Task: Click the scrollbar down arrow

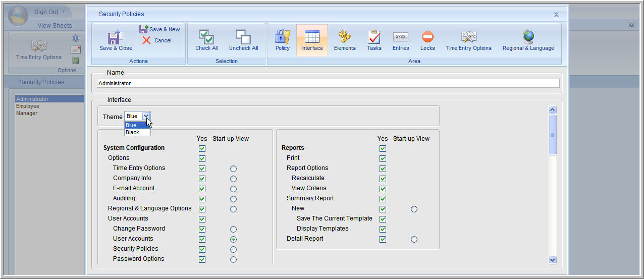Action: pyautogui.click(x=552, y=260)
